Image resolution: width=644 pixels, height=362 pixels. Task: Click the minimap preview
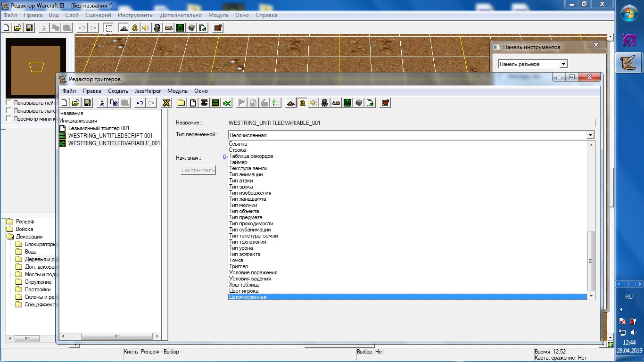(36, 67)
